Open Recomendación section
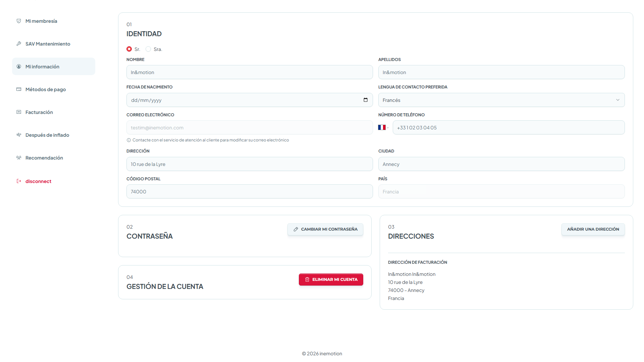644x362 pixels. 54,158
